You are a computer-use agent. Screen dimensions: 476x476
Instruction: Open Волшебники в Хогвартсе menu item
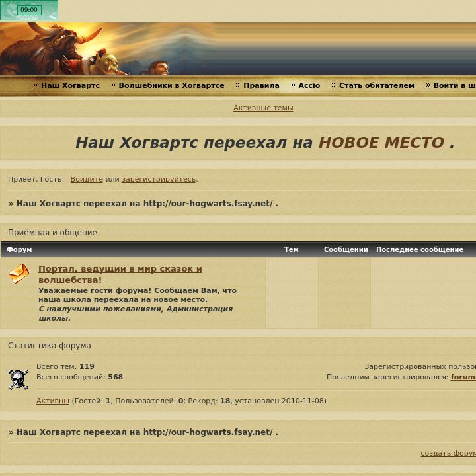pos(171,85)
